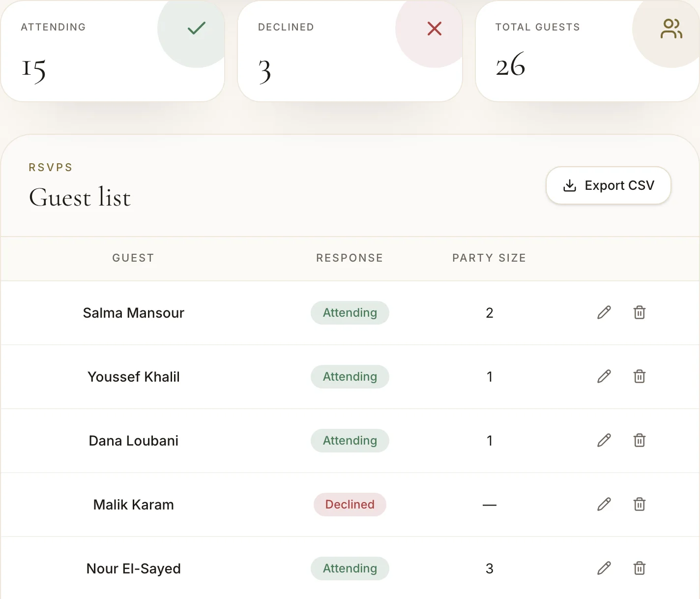Click the Response column header

pyautogui.click(x=350, y=258)
